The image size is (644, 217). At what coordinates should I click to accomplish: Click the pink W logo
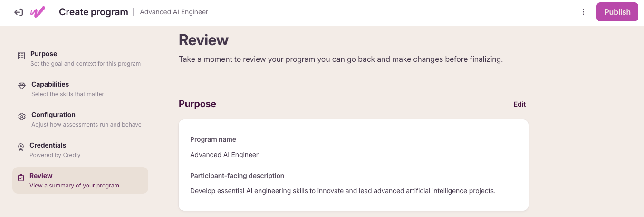(x=38, y=12)
